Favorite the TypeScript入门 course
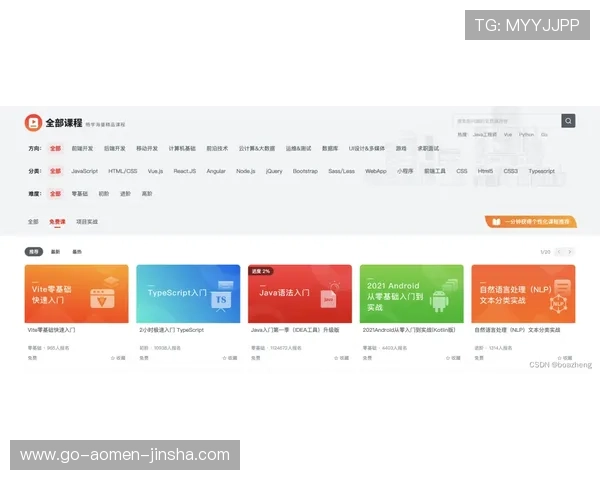The width and height of the screenshot is (600, 480). 230,357
